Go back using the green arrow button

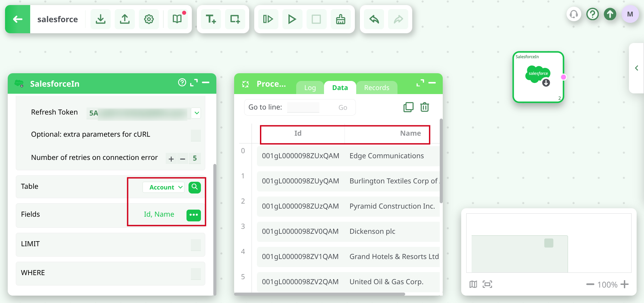17,19
